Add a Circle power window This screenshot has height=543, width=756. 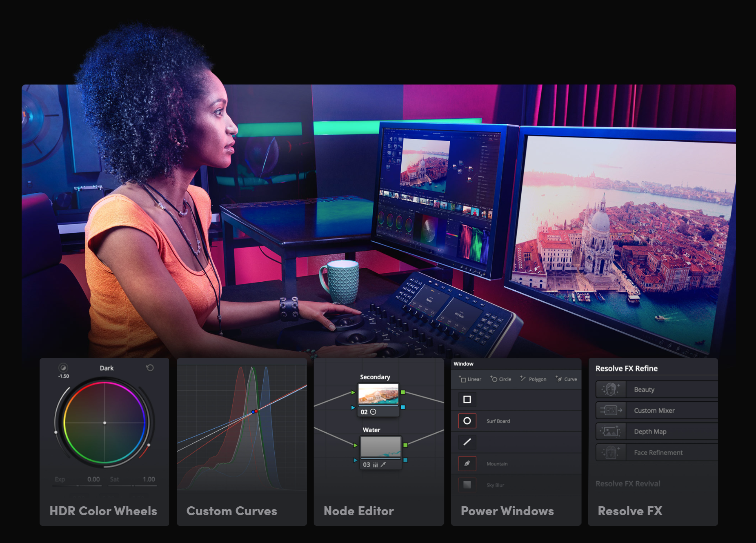pyautogui.click(x=501, y=379)
